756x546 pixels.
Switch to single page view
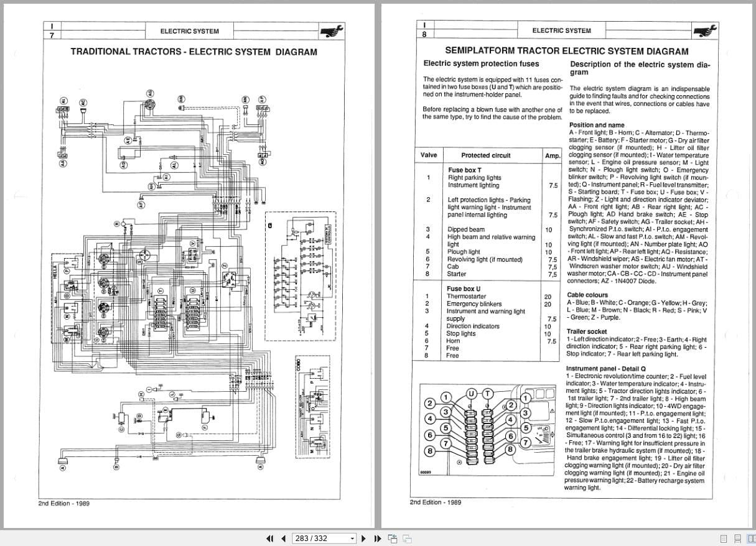pyautogui.click(x=724, y=539)
